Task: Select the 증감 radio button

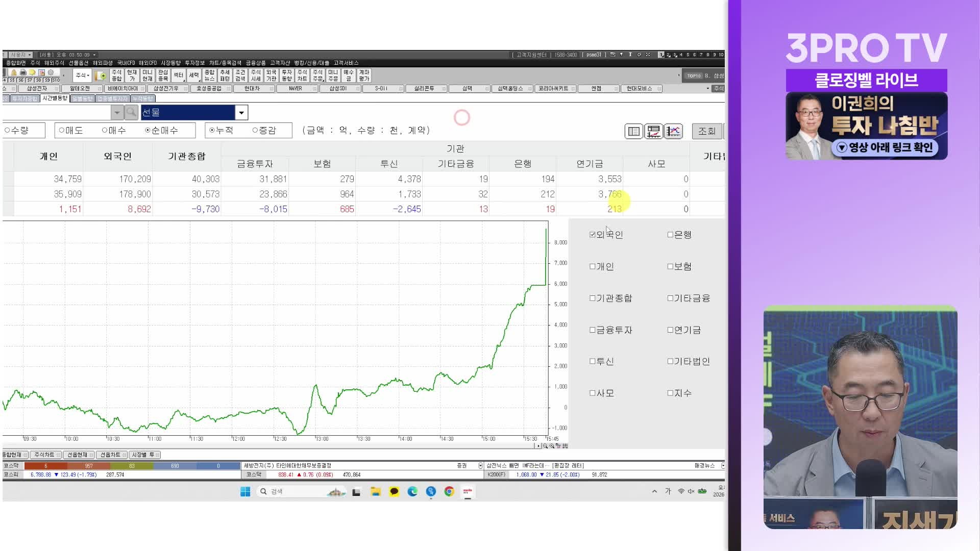Action: point(255,131)
